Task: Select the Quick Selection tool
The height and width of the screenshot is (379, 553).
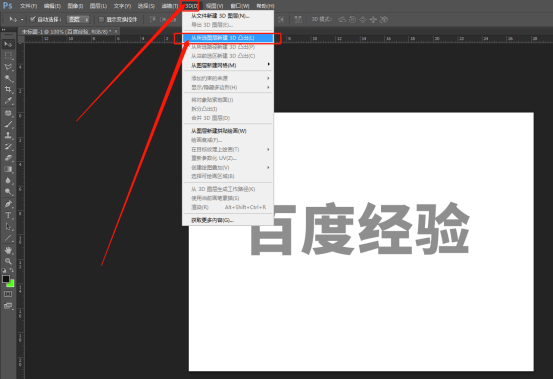Action: click(x=8, y=78)
